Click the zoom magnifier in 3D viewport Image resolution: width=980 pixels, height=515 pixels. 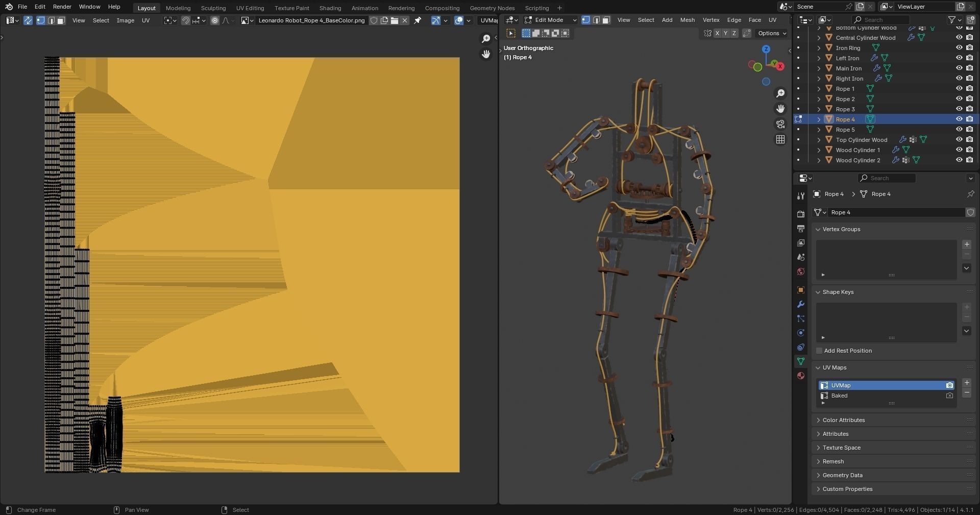click(780, 93)
